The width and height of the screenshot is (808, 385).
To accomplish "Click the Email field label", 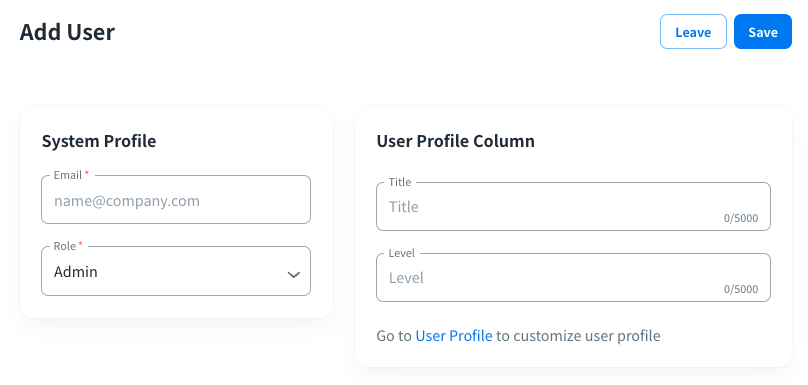I will (68, 175).
